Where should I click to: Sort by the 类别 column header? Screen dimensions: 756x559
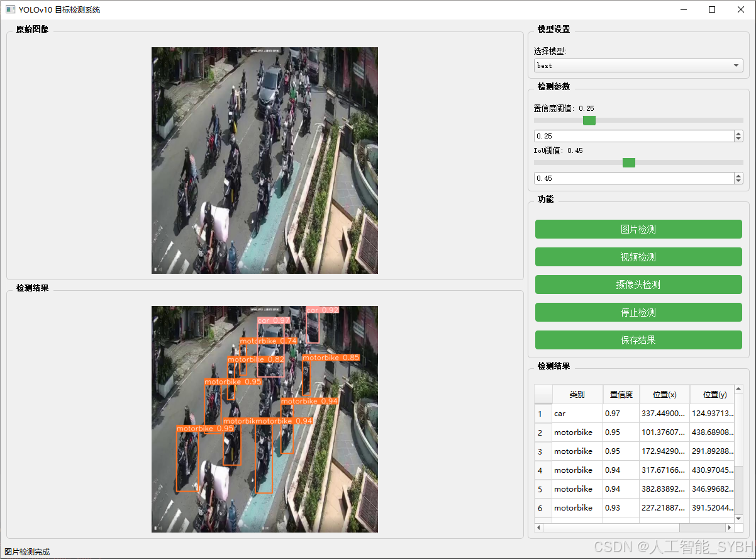pyautogui.click(x=577, y=394)
